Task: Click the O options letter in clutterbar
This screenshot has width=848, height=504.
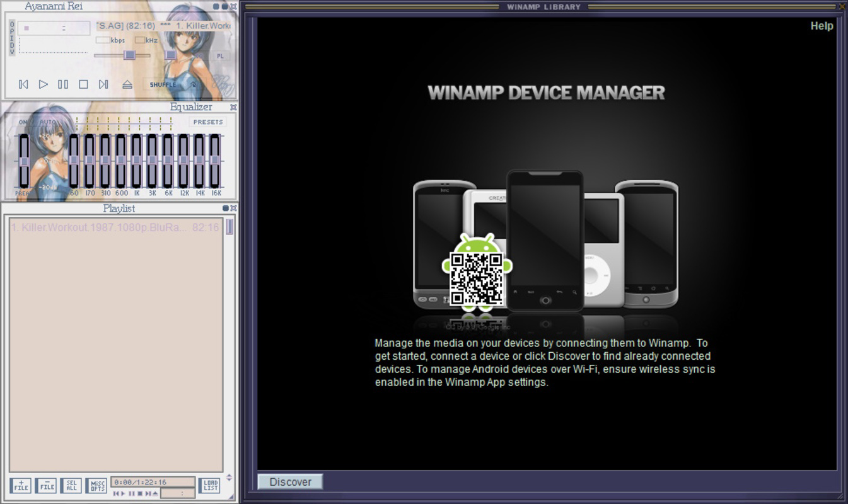Action: tap(12, 24)
